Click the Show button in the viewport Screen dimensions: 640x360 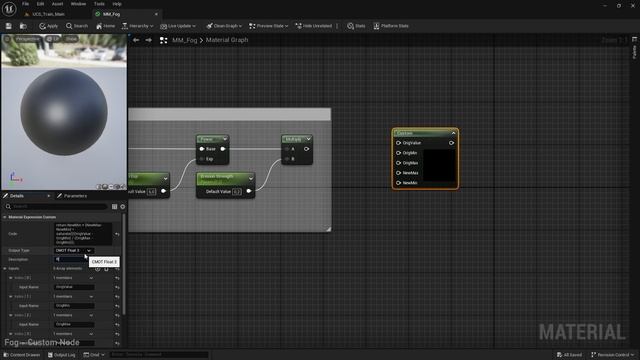[71, 39]
